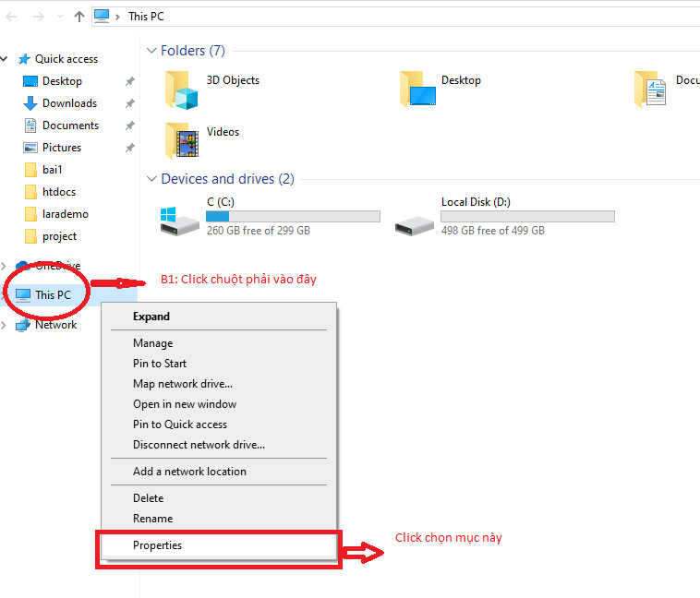Screen dimensions: 700x598
Task: Open Downloads in Quick access
Action: point(69,103)
